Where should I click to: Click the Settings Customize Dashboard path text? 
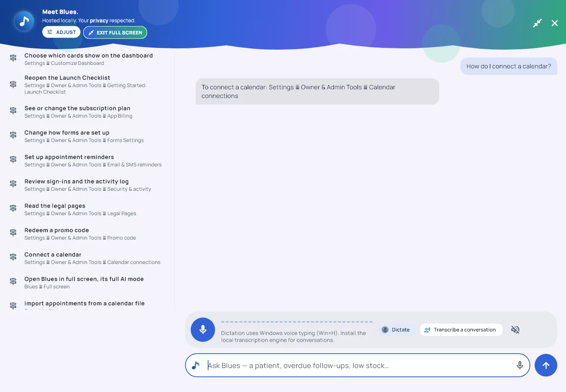[64, 63]
